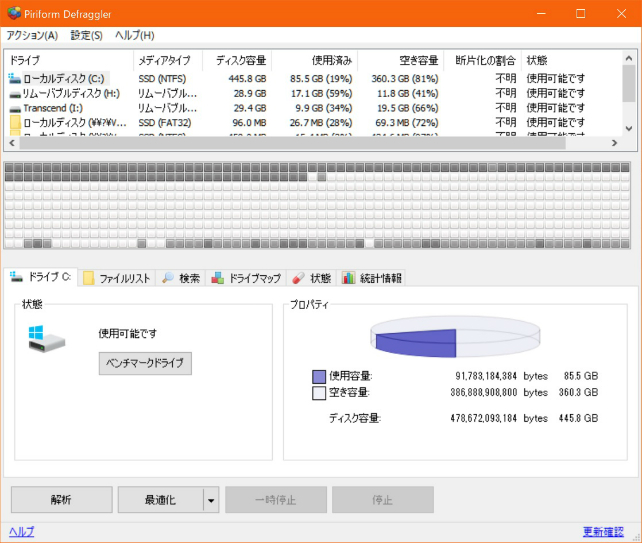Click the horizontal scrollbar right arrow
The image size is (642, 543).
tap(614, 143)
